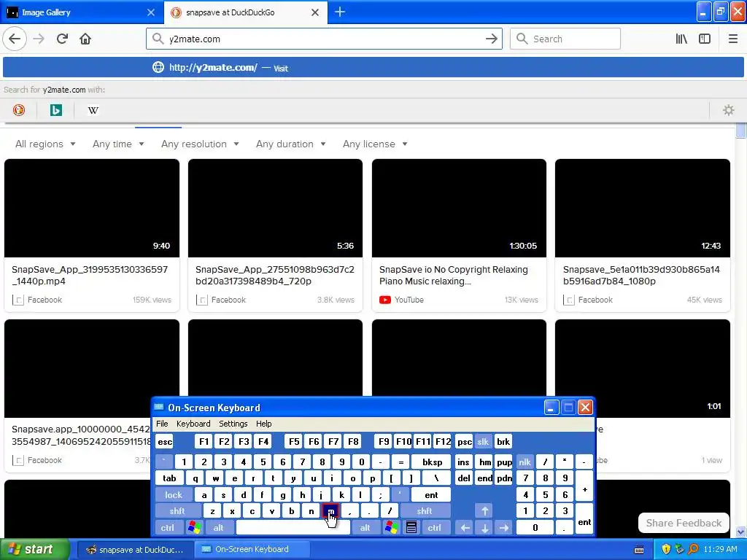
Task: Click the right Windows logo key on keyboard
Action: 391,527
